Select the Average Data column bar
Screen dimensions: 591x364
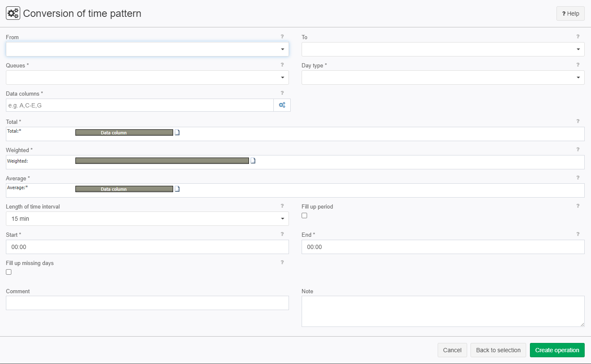(124, 189)
